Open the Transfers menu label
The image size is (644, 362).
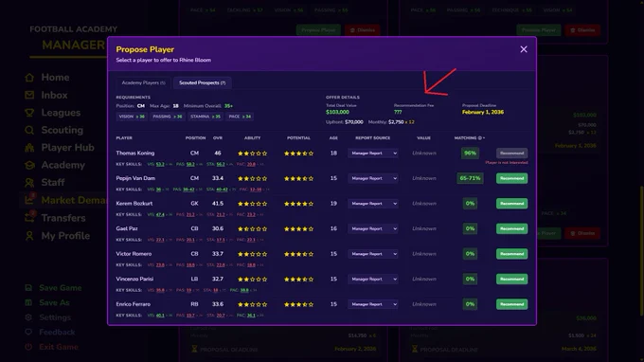[x=63, y=218]
